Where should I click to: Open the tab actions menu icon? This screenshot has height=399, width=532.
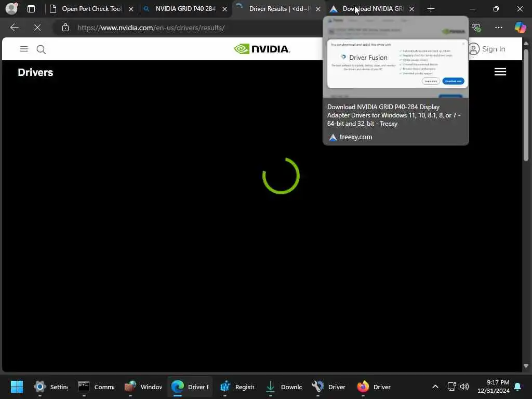click(31, 9)
